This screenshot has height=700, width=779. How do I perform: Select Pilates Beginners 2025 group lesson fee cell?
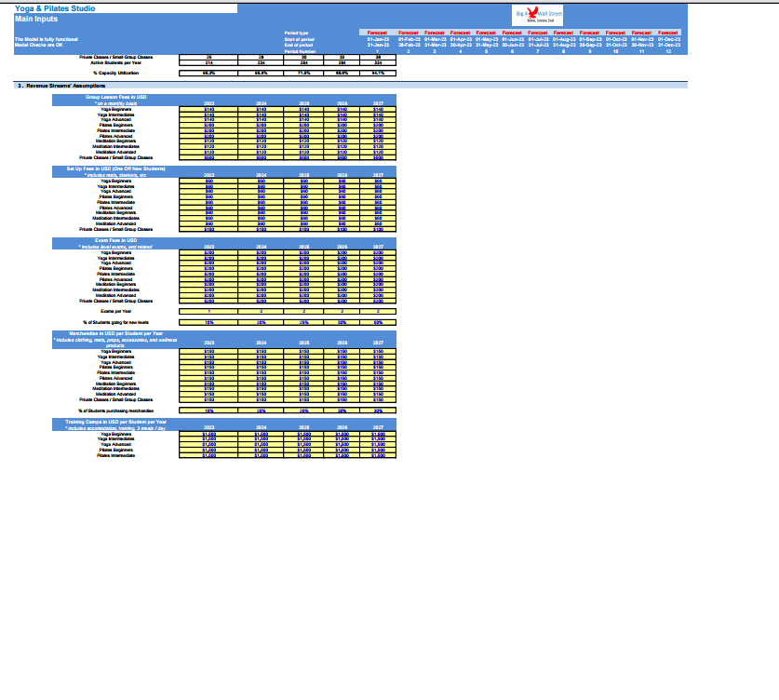[303, 125]
